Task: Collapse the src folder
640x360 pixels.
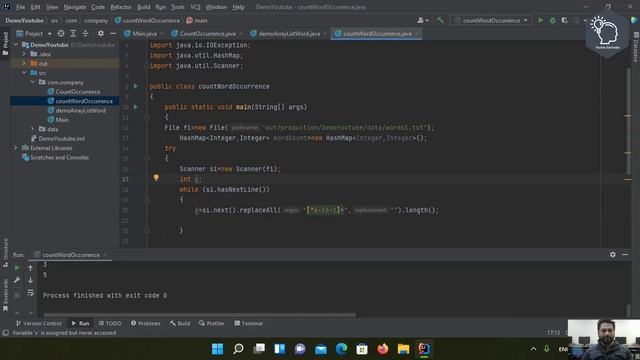Action: coord(24,73)
